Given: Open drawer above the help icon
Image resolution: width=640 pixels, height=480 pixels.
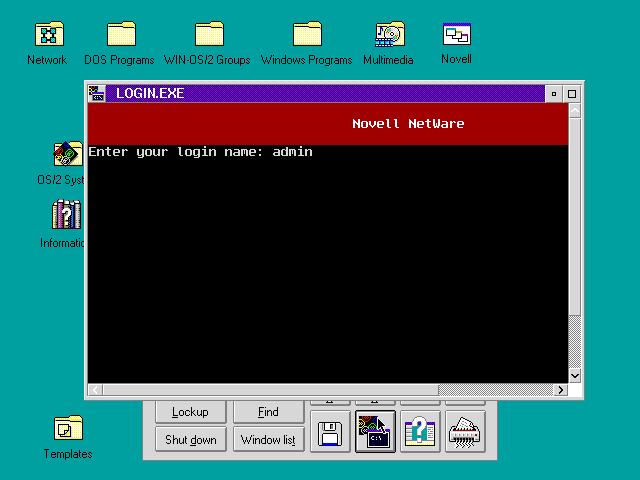Looking at the screenshot, I should [420, 402].
